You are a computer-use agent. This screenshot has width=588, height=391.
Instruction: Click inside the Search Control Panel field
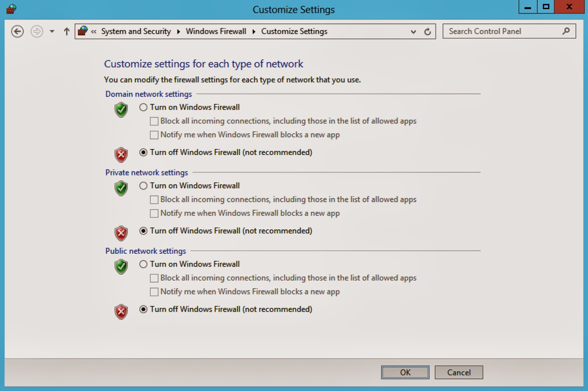click(x=496, y=31)
